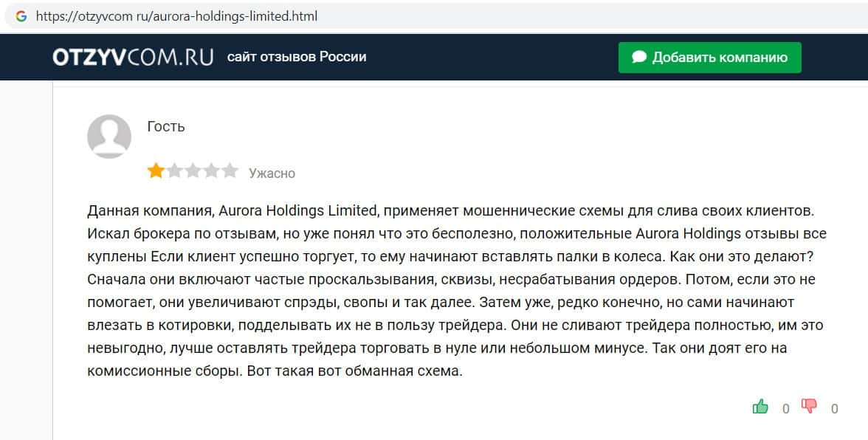Select the "Гость" reviewer name
The height and width of the screenshot is (440, 868).
click(x=166, y=126)
